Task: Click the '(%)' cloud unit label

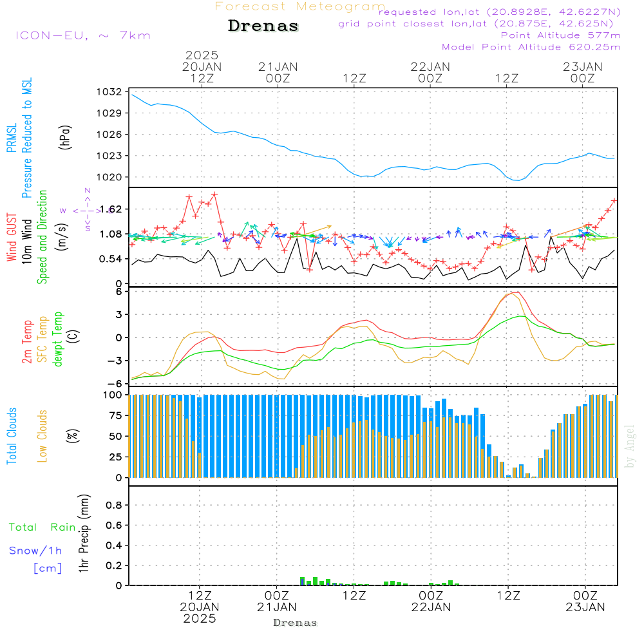Action: pos(73,436)
